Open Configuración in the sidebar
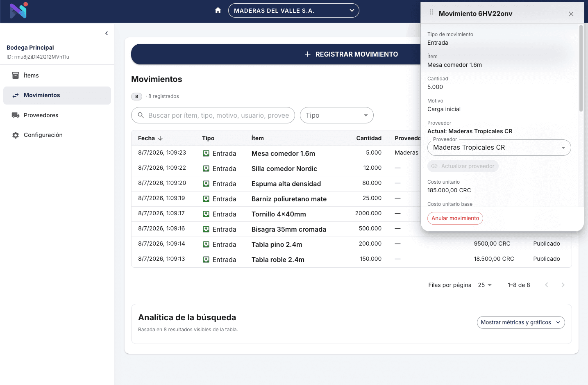This screenshot has width=588, height=385. (x=57, y=135)
